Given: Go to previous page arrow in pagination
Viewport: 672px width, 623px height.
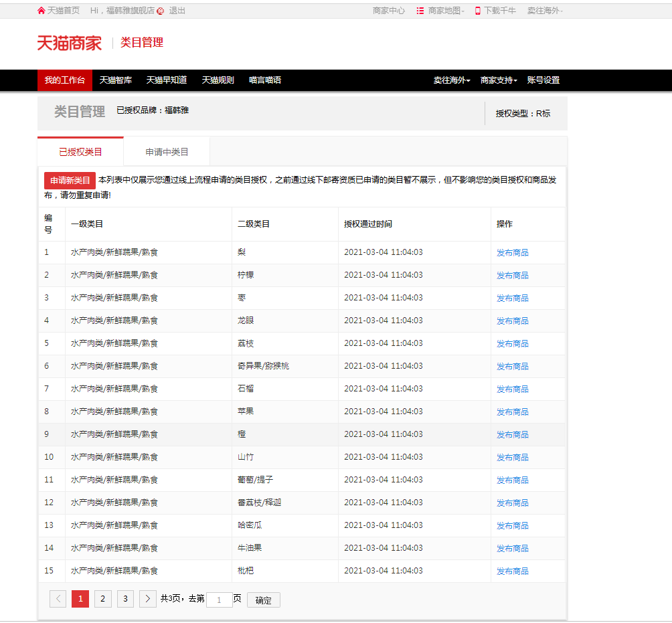Looking at the screenshot, I should 58,599.
